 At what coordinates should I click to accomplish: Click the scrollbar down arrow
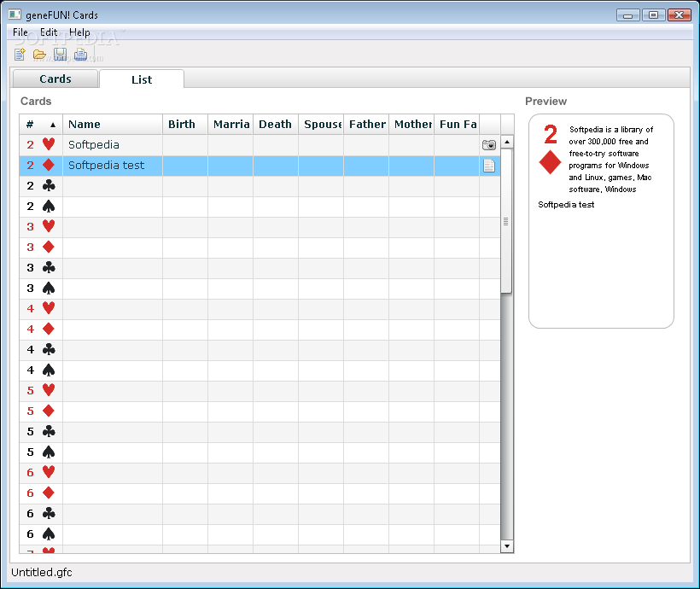click(507, 546)
